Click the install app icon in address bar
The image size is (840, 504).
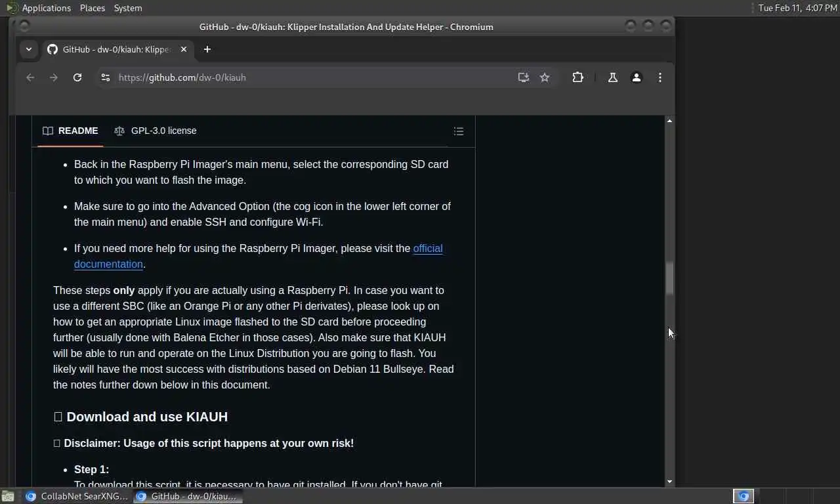click(x=523, y=77)
